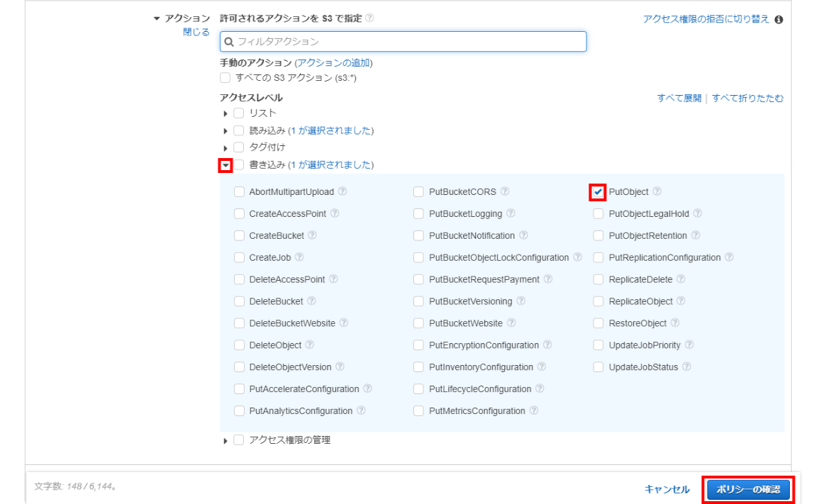Tick the CreateBucket checkbox
The width and height of the screenshot is (826, 504).
pos(239,235)
